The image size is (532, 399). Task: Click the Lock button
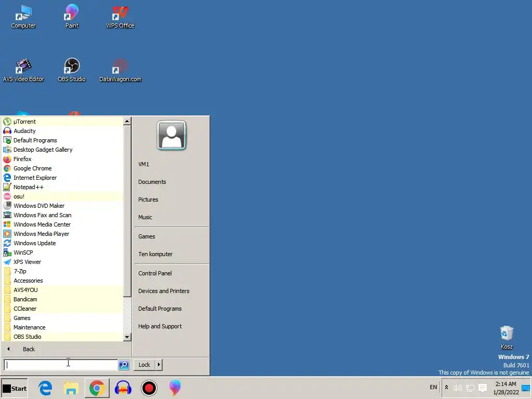(144, 364)
